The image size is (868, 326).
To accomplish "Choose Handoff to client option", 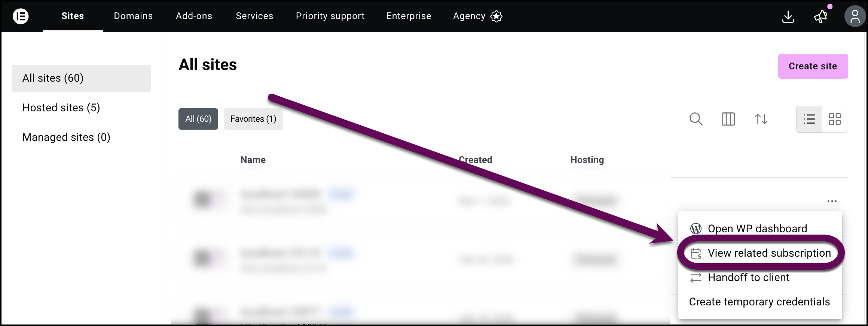I will point(748,277).
